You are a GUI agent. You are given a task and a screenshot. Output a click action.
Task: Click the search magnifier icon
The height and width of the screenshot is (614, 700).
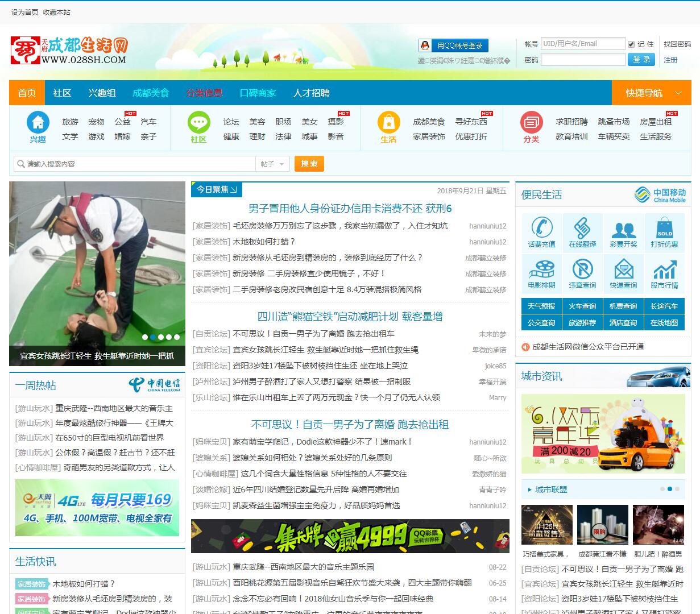(20, 164)
